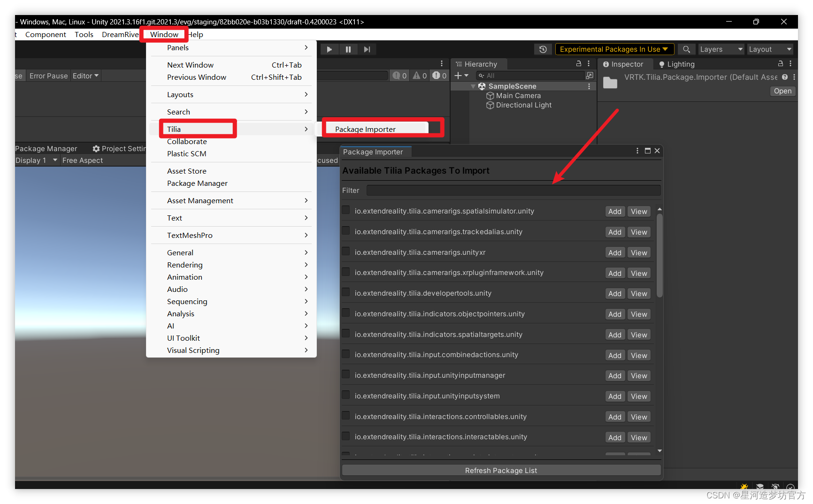Check the developertools.unity package checkbox
This screenshot has height=504, width=813.
pyautogui.click(x=346, y=292)
